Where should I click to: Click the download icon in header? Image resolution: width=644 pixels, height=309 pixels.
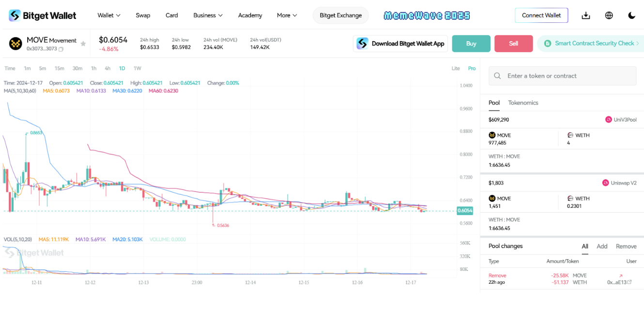tap(586, 15)
